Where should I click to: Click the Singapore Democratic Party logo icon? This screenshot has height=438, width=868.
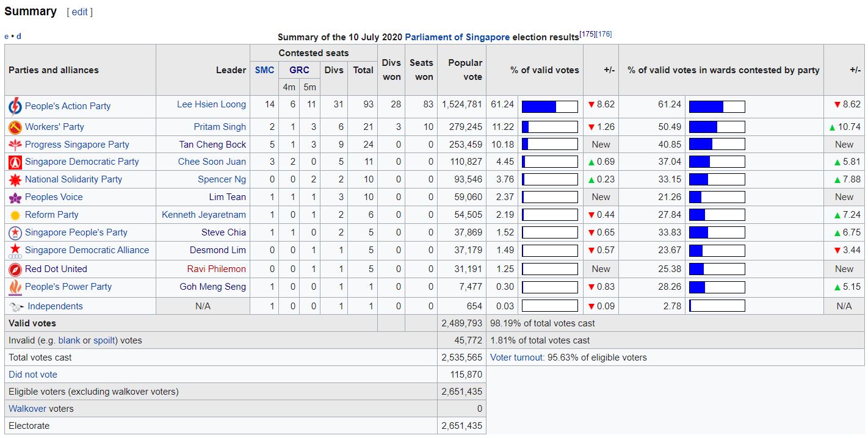tap(15, 162)
